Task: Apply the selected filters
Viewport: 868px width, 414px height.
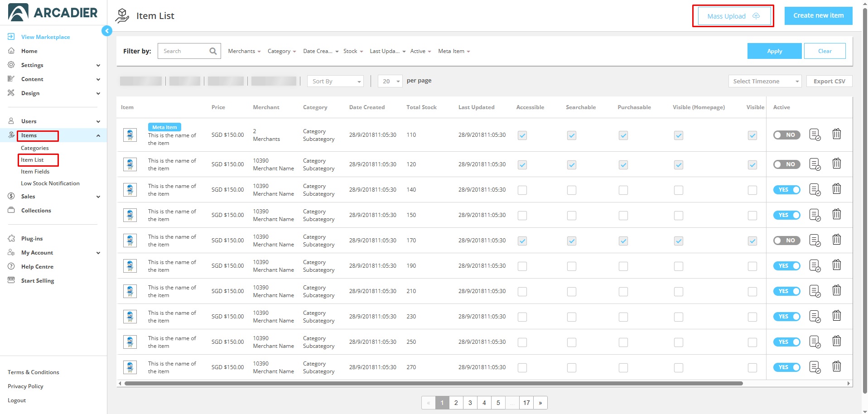Action: click(774, 51)
